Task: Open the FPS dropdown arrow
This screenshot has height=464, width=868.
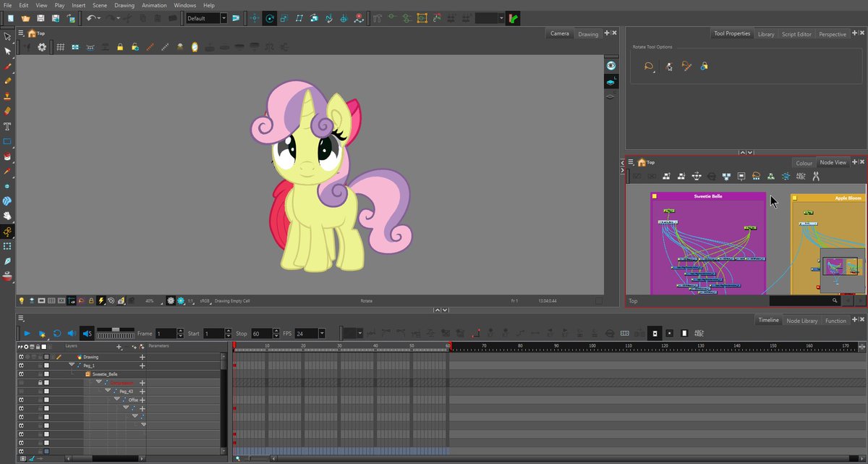Action: pyautogui.click(x=322, y=334)
